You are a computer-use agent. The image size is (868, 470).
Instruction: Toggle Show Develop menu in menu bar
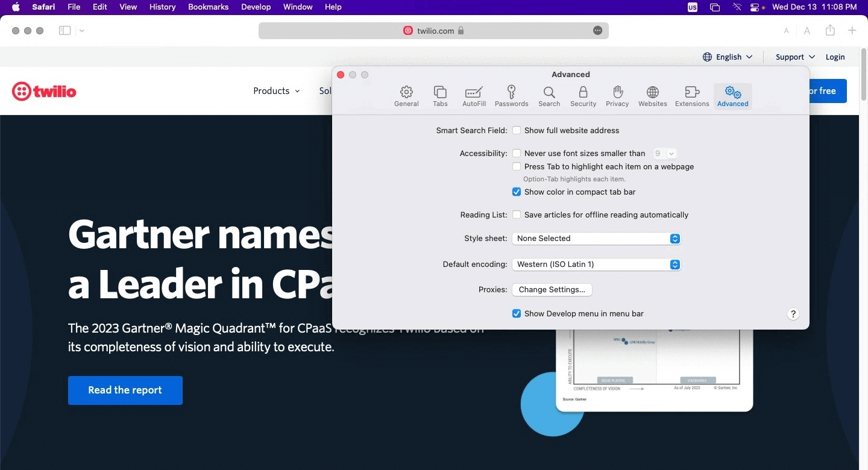(x=517, y=314)
